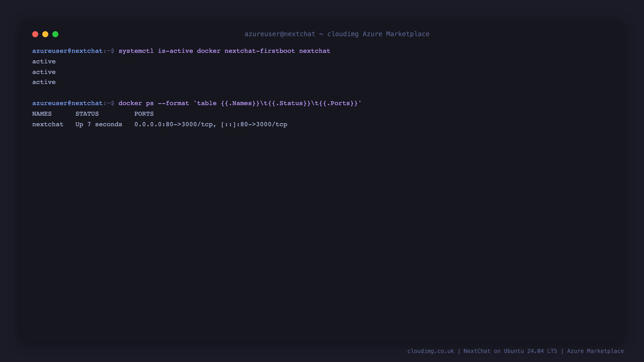Click the second 'active' output line
The width and height of the screenshot is (644, 362).
(44, 72)
